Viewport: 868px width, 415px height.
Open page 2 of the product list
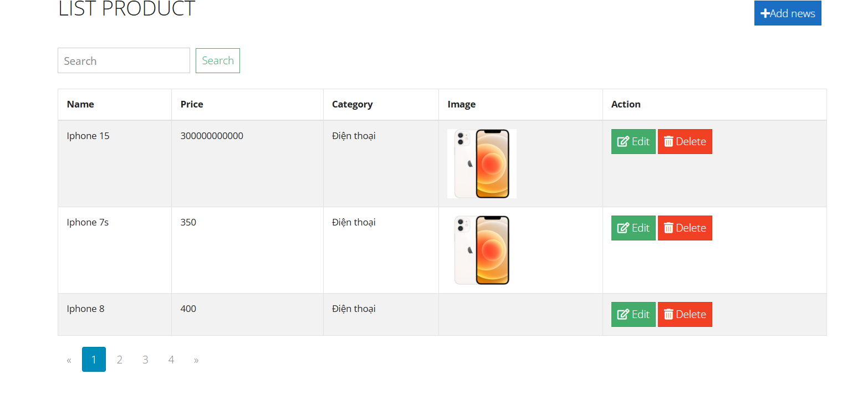pyautogui.click(x=119, y=360)
